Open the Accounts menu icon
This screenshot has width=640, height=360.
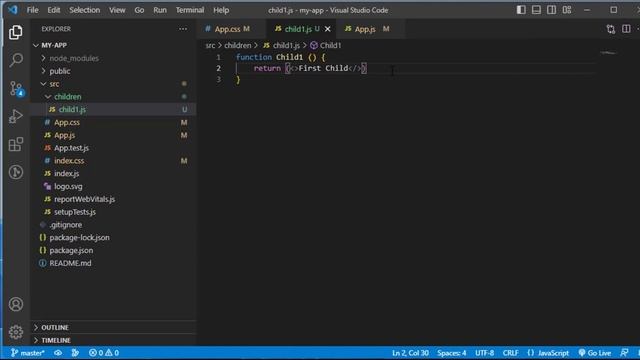tap(16, 304)
